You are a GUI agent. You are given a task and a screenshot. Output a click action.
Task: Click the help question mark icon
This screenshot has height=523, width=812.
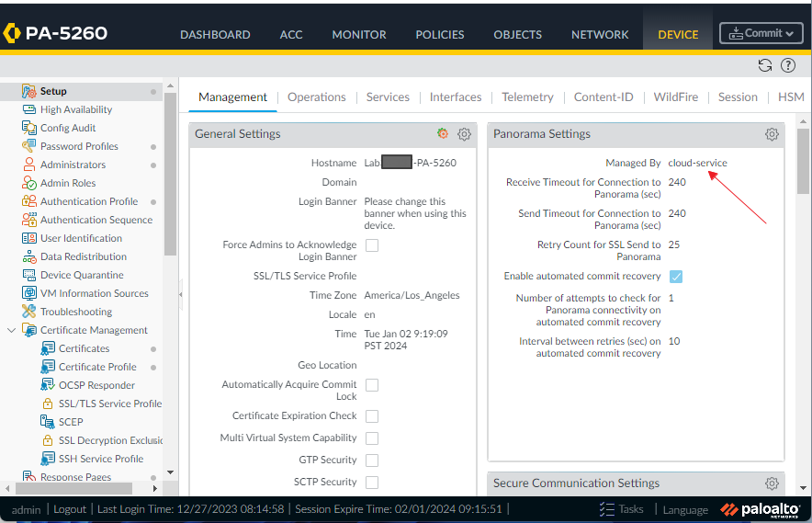click(x=788, y=65)
